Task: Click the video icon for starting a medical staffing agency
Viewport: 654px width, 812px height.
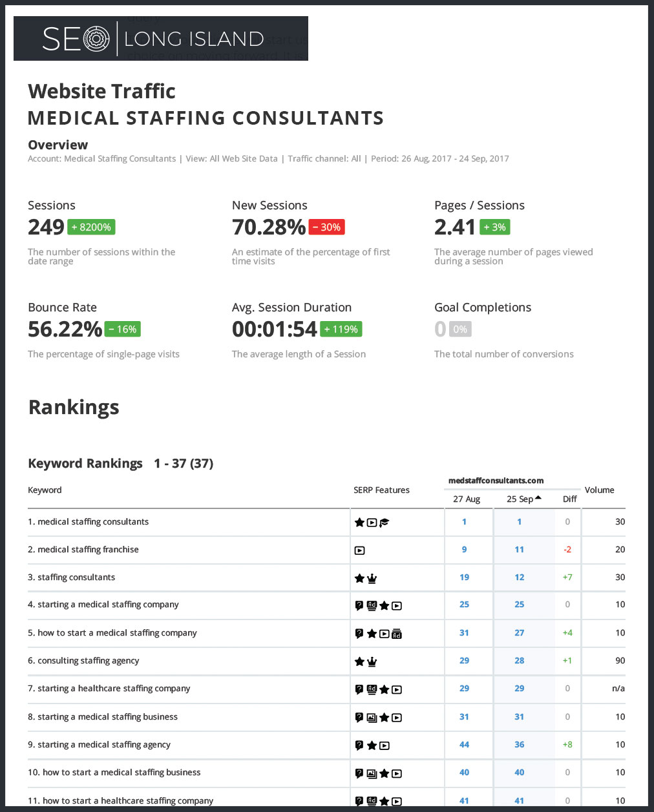Action: coord(384,745)
